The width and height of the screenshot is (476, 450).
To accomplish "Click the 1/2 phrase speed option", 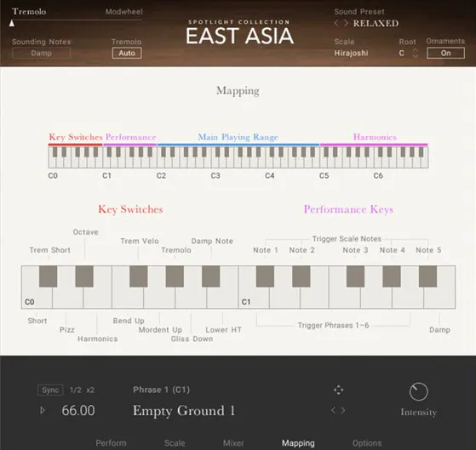I will pos(76,390).
